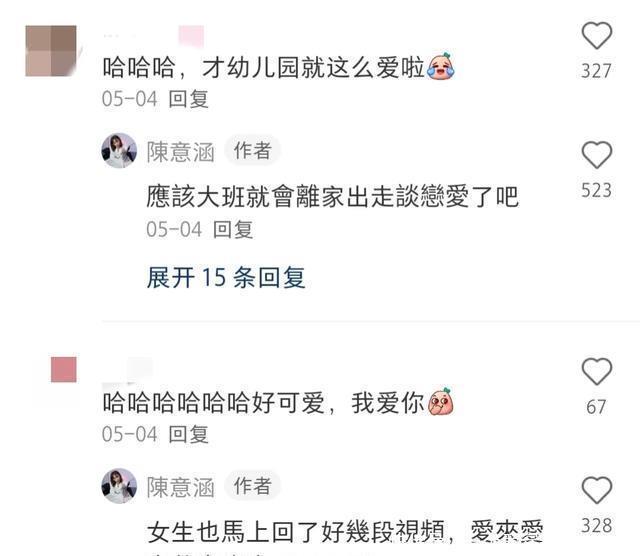Like the author reply with 523 likes
640x556 pixels.
[x=596, y=155]
